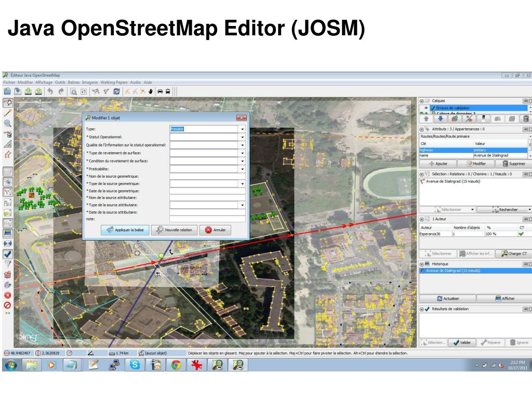Viewport: 532px width, 399px height.
Task: Click the note input field
Action: [207, 219]
